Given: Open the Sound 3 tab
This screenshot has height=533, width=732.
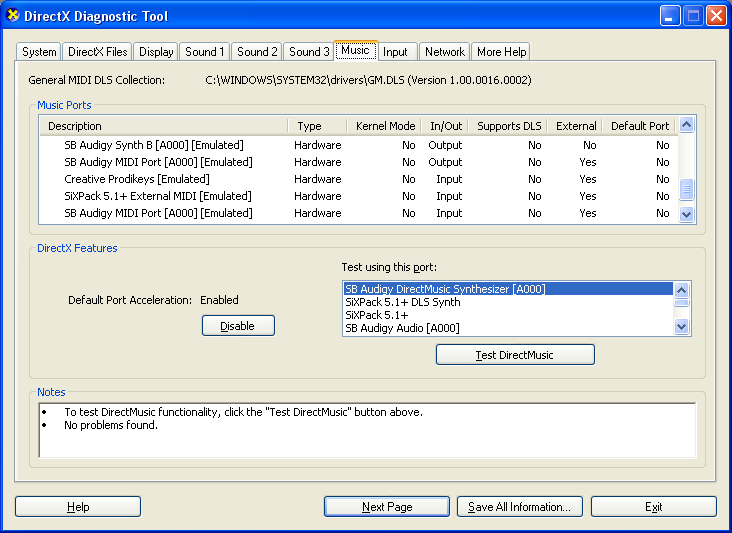Looking at the screenshot, I should point(309,52).
